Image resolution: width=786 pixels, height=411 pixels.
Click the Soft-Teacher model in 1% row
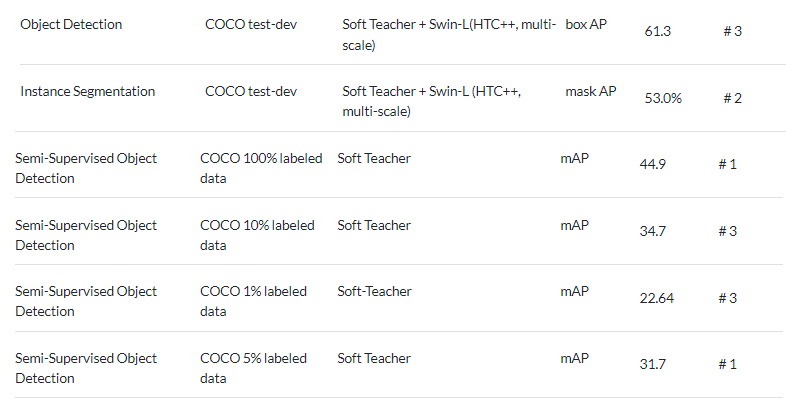pos(374,291)
